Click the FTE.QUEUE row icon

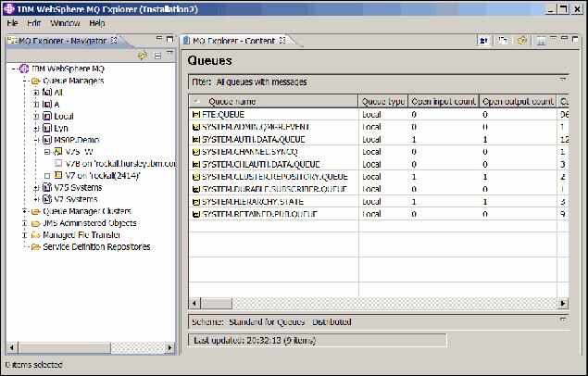point(196,115)
